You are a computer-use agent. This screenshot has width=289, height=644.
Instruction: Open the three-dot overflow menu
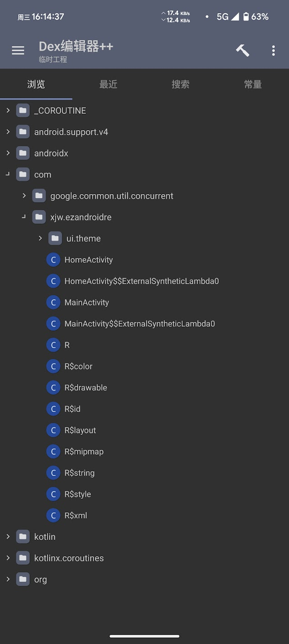click(x=273, y=50)
